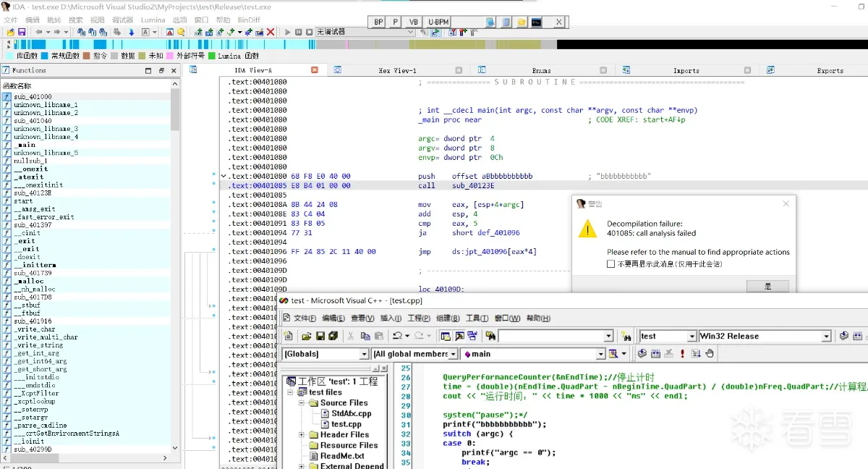868x469 pixels.
Task: Click the IDA save database icon
Action: pos(22,33)
